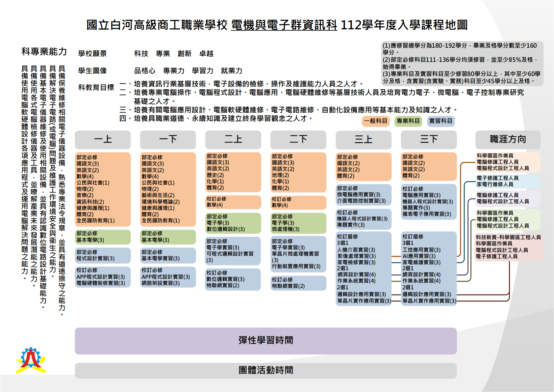Click 數位邏輯設計(3) in 二上
Screen dimensions: 554x392
226,229
